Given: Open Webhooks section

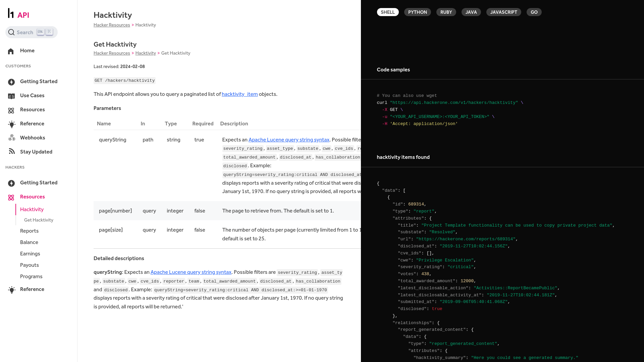Looking at the screenshot, I should [33, 138].
